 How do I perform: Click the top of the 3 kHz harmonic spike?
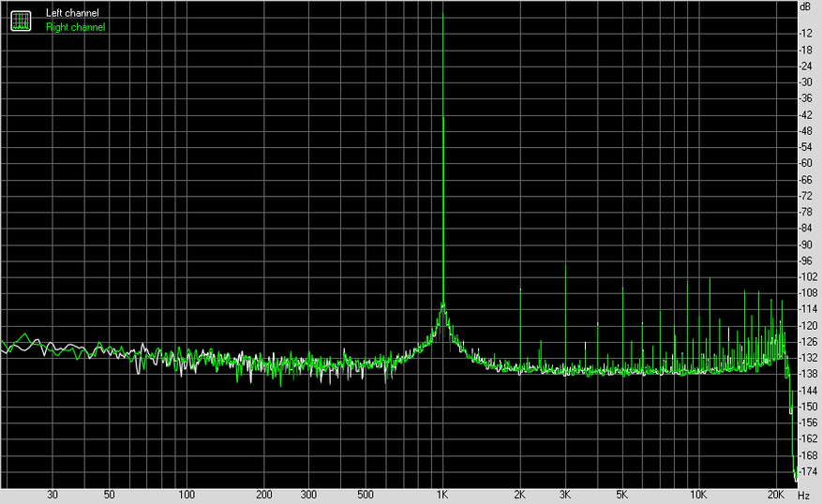(x=565, y=266)
